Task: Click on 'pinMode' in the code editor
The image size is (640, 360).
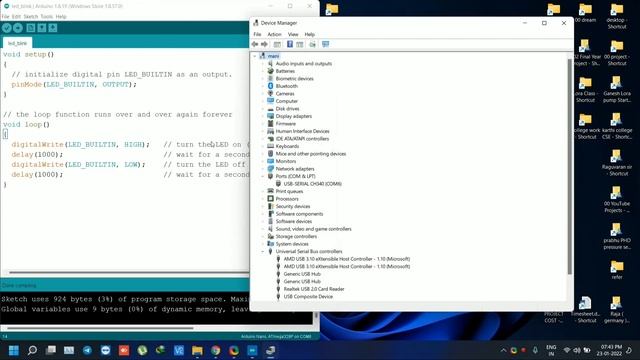Action: pos(27,84)
